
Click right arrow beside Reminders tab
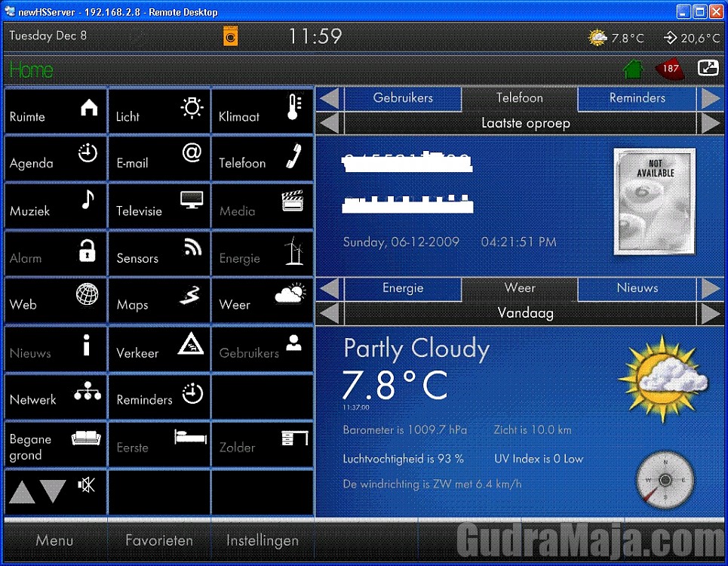711,98
